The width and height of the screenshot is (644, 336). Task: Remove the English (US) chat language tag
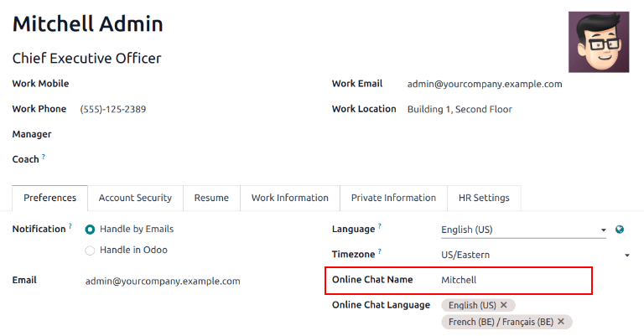(x=503, y=305)
